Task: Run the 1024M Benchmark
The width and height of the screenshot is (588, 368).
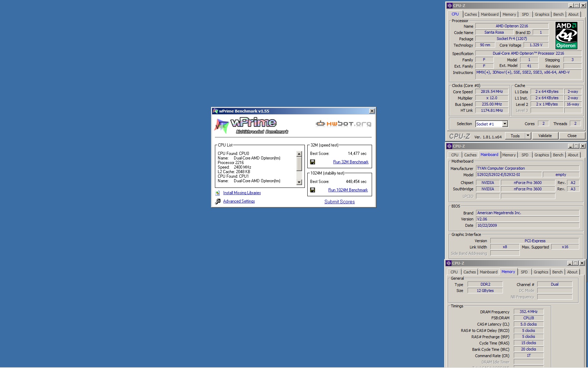Action: coord(348,190)
